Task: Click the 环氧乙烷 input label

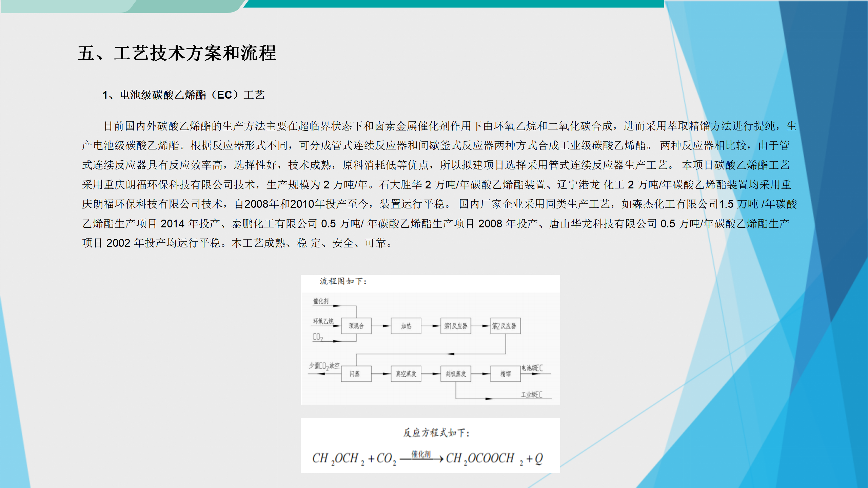Action: point(323,321)
